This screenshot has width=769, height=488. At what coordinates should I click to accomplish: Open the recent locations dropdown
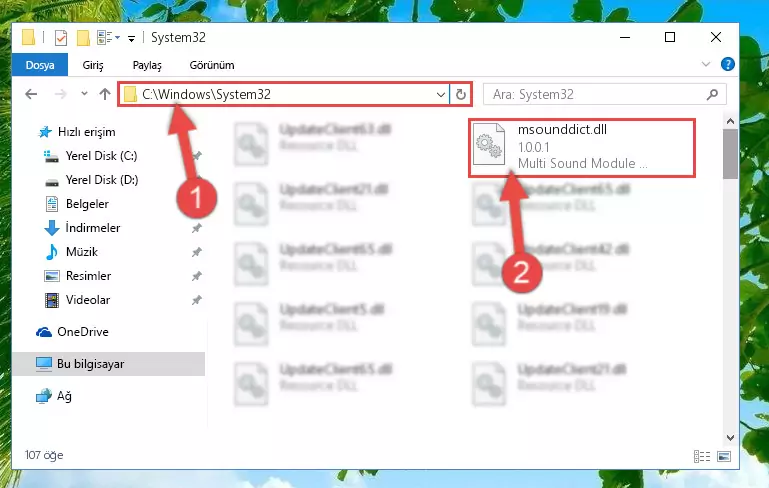(x=84, y=94)
